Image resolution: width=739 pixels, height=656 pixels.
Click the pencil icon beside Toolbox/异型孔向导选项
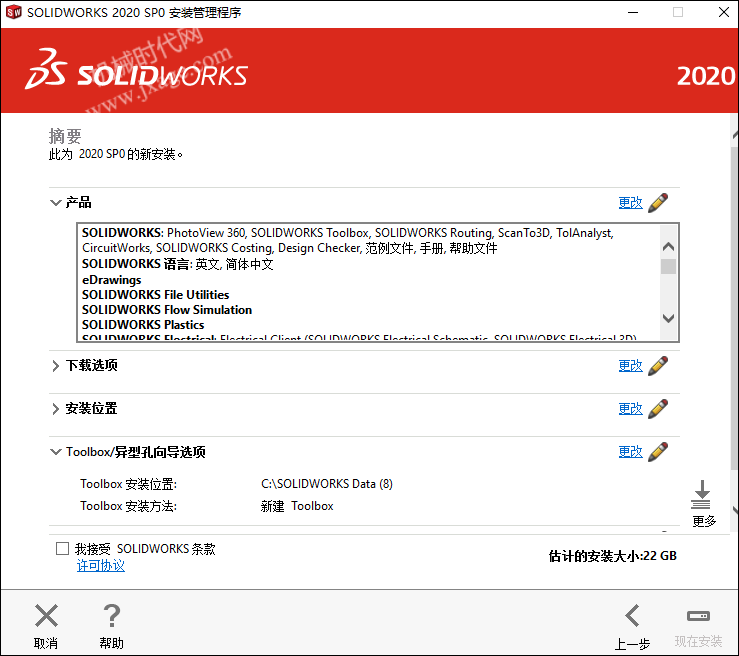[658, 452]
